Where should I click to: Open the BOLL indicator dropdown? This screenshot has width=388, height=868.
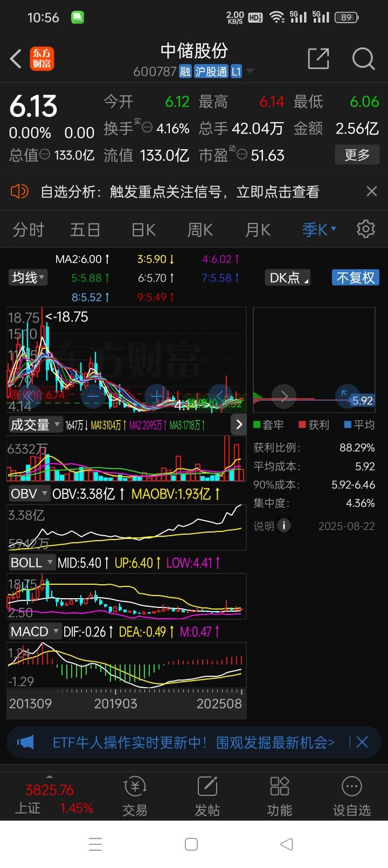pos(32,563)
